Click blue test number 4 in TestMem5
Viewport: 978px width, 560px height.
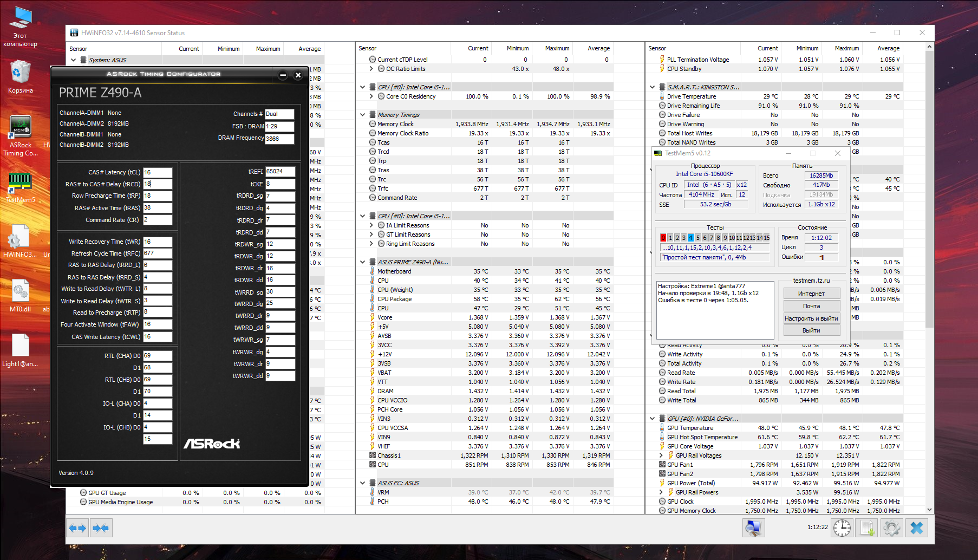(x=690, y=238)
